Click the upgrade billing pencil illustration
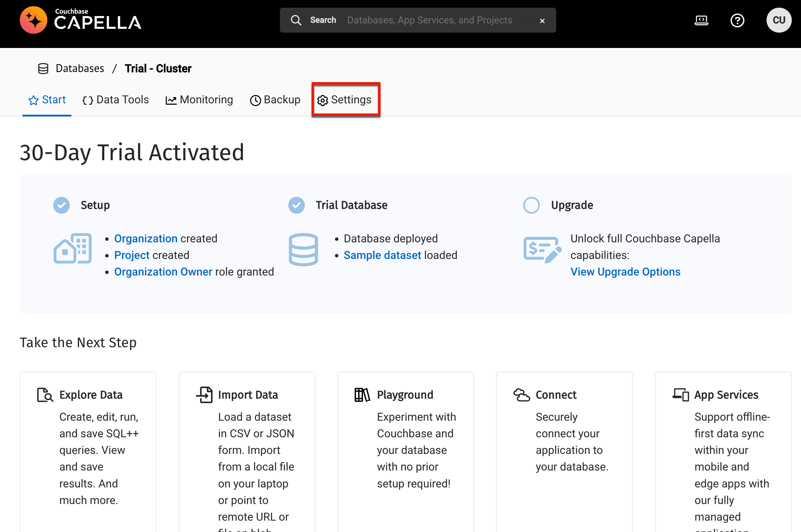Viewport: 801px width, 532px height. click(x=542, y=250)
